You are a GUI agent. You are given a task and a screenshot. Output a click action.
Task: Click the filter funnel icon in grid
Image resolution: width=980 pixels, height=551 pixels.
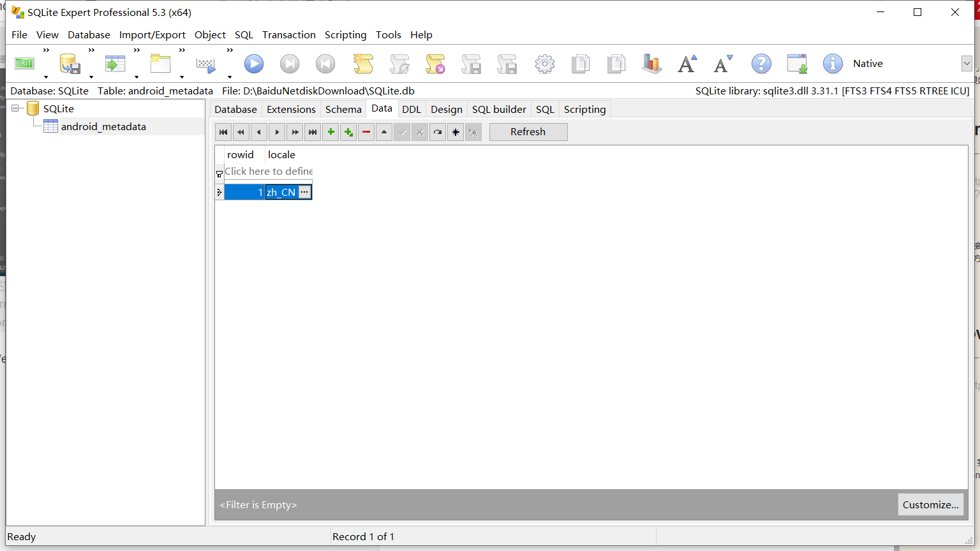pos(219,173)
